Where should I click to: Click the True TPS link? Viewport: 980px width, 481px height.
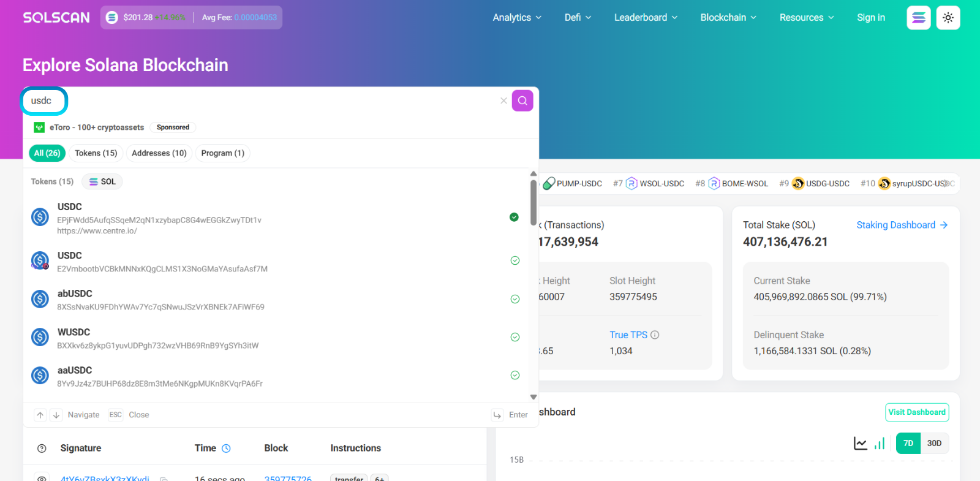point(628,335)
